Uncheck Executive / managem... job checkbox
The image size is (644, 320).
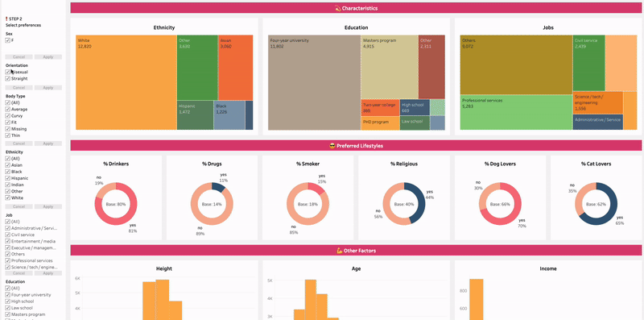tap(7, 248)
